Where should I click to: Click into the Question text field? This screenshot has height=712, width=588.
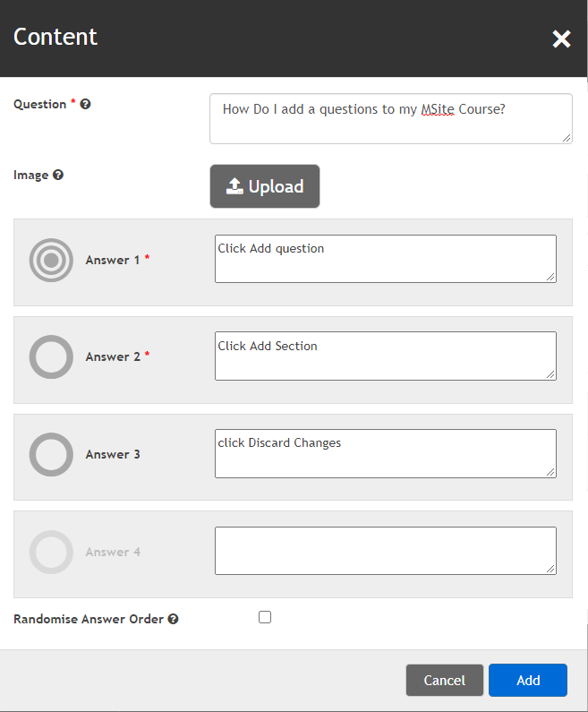(x=390, y=118)
